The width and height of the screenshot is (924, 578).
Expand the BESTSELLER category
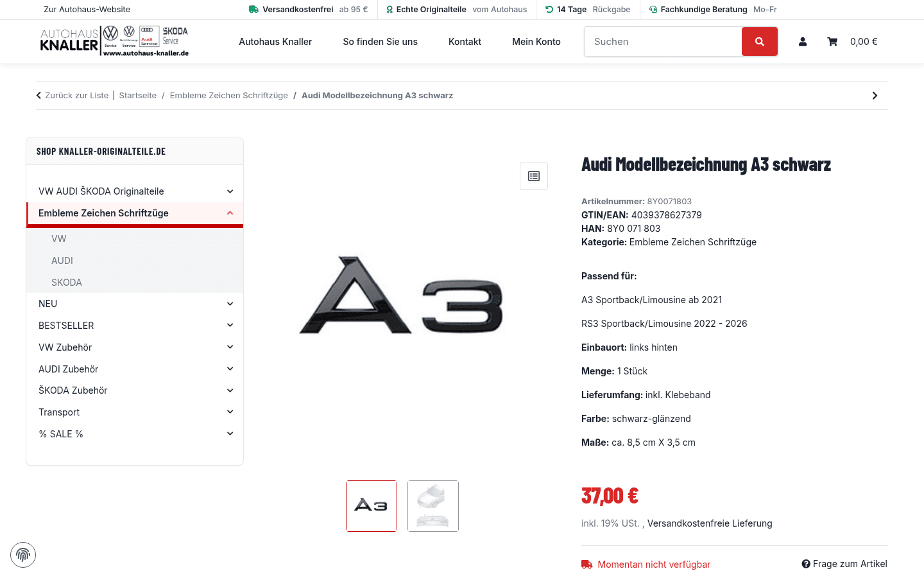pyautogui.click(x=230, y=326)
